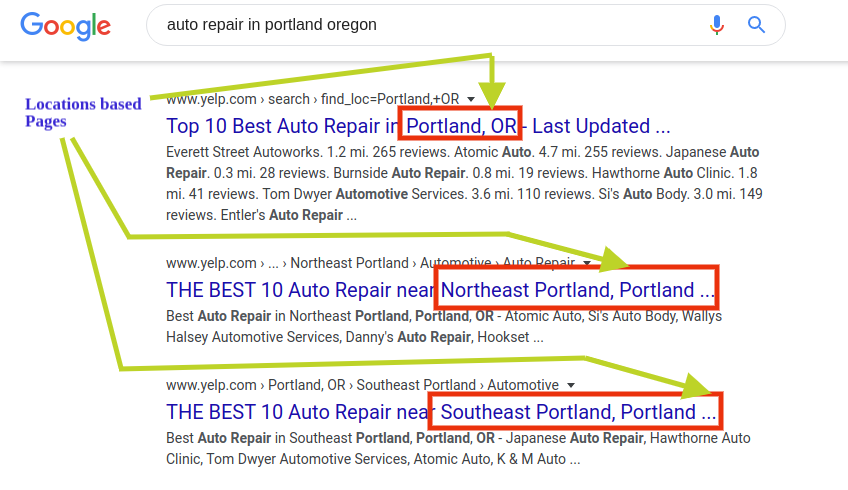Click the Google logo
Viewport: 848px width, 490px height.
[66, 25]
